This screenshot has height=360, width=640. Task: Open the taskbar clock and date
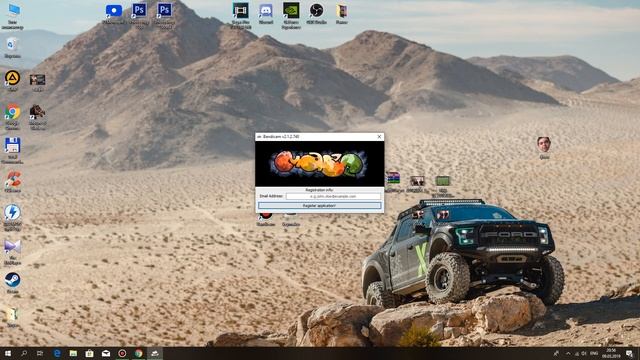click(611, 353)
